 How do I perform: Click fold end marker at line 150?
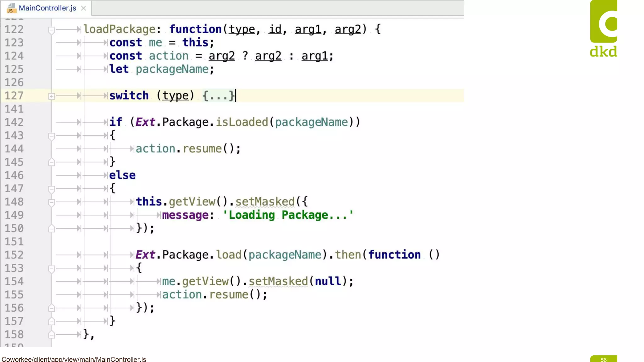pyautogui.click(x=52, y=229)
